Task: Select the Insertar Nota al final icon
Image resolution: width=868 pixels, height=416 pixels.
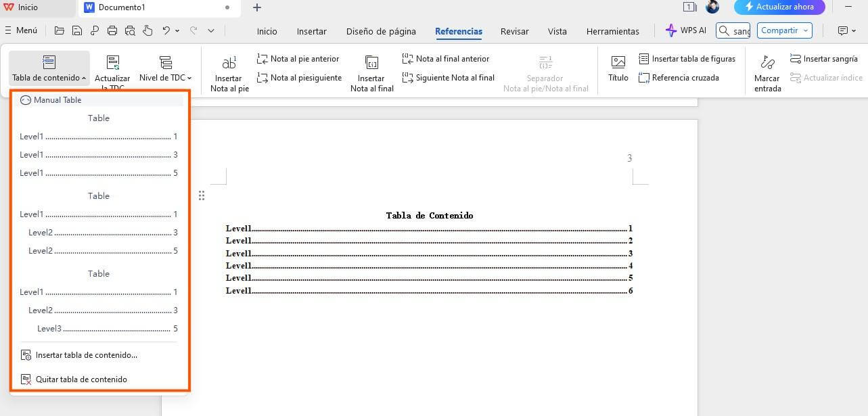Action: 371,70
